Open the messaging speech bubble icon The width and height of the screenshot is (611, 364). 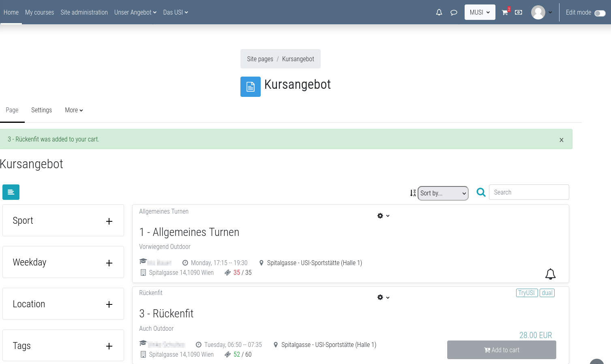[454, 13]
